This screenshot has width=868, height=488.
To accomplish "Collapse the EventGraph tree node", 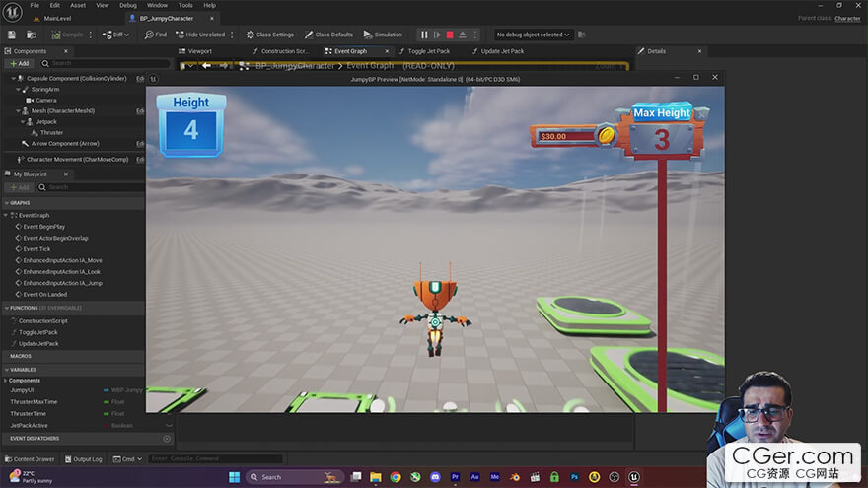I will pyautogui.click(x=8, y=215).
